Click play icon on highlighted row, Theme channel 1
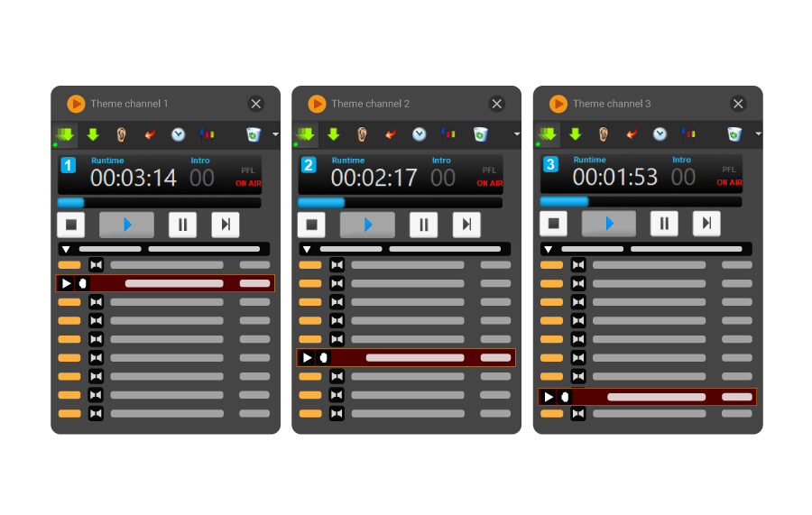Image resolution: width=812 pixels, height=515 pixels. [66, 283]
